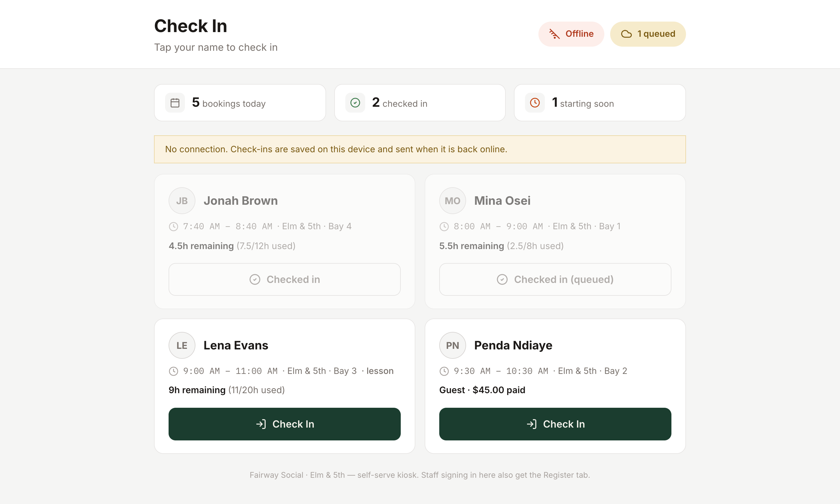Image resolution: width=840 pixels, height=504 pixels.
Task: Click 'Bay 4' location text
Action: (340, 227)
